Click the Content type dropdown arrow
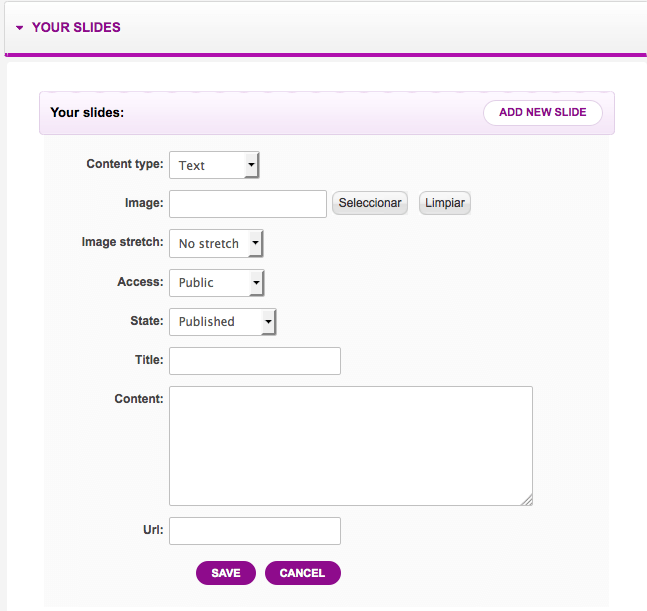 click(251, 165)
